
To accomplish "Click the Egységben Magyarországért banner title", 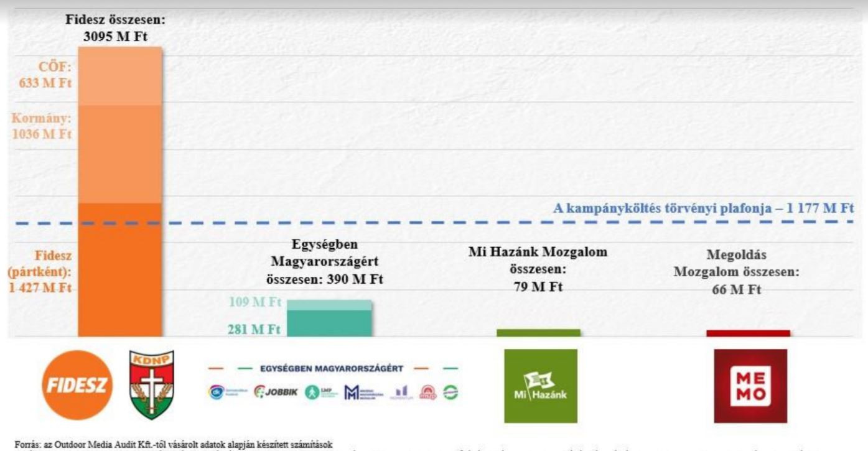I will 333,369.
